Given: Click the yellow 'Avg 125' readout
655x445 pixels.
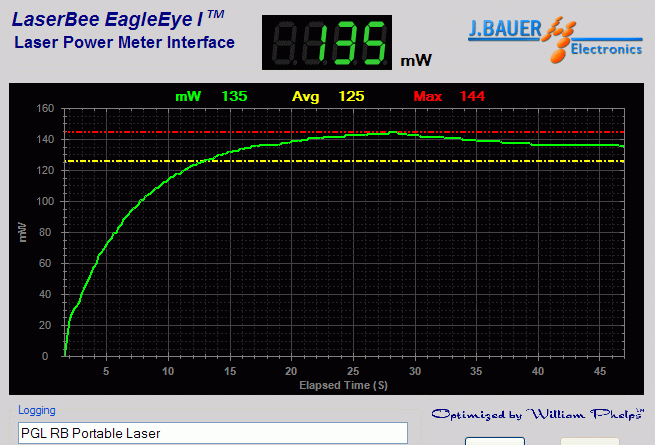Looking at the screenshot, I should (328, 97).
